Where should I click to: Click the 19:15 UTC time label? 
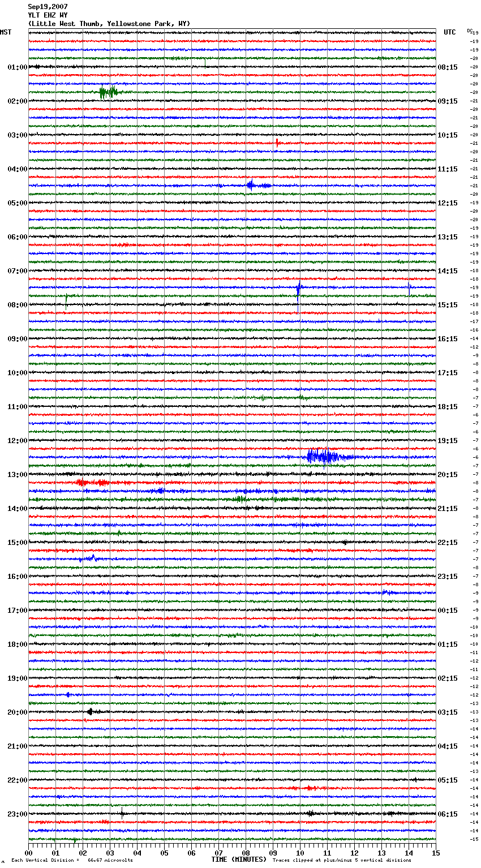pos(448,441)
